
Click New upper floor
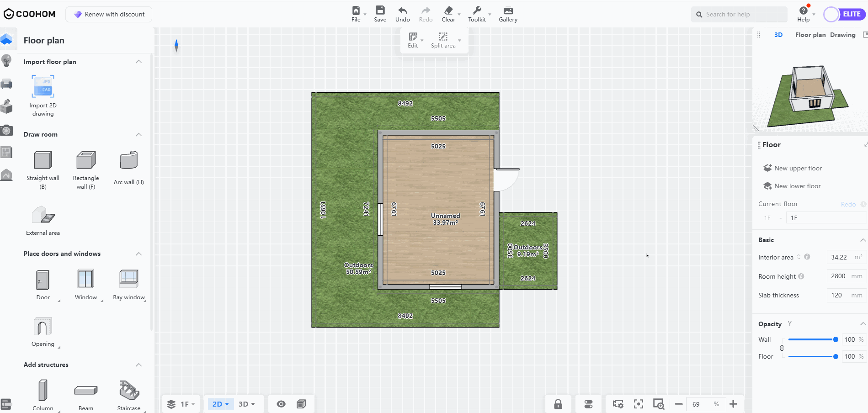(798, 168)
